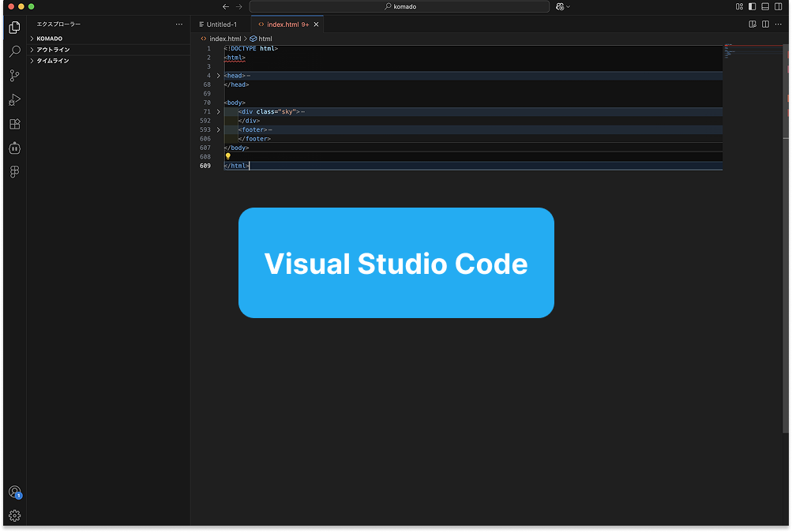Toggle the primary side bar
This screenshot has height=532, width=792.
[752, 6]
